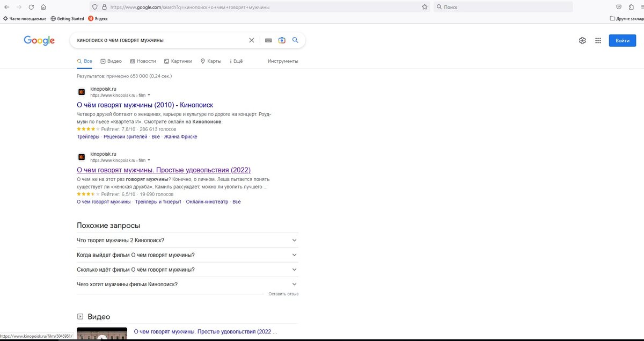Clear the Google search query with X
Viewport: 644px width, 341px height.
pos(251,40)
